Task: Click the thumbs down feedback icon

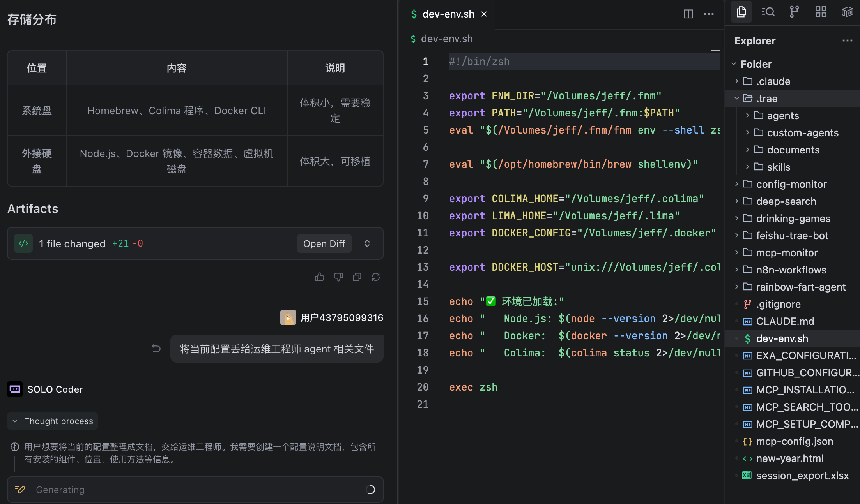Action: (338, 277)
